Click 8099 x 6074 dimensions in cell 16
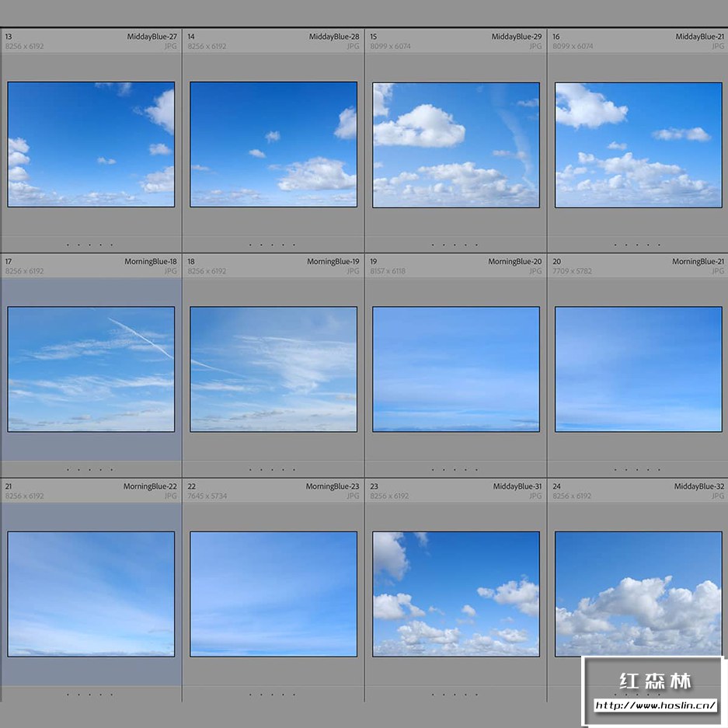 pos(573,47)
